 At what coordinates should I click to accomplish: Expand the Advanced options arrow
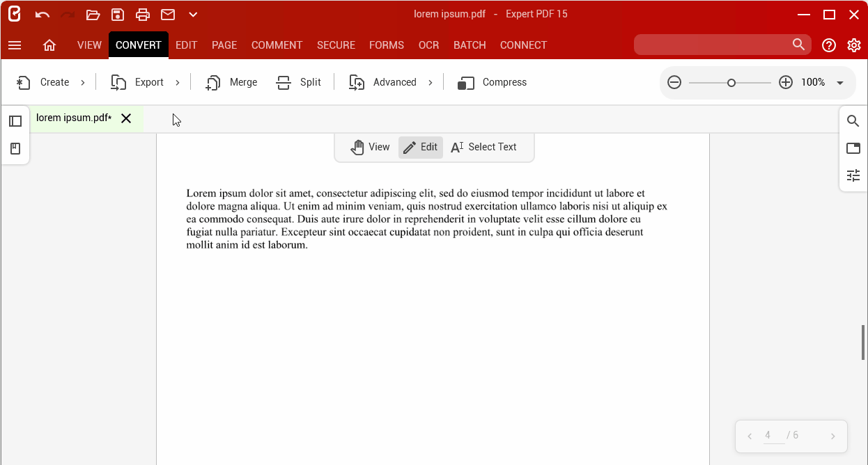(431, 82)
